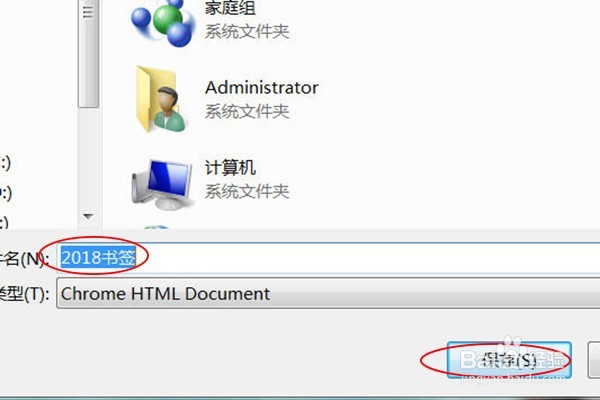Click the 计算机 item name label
This screenshot has width=600, height=400.
230,168
